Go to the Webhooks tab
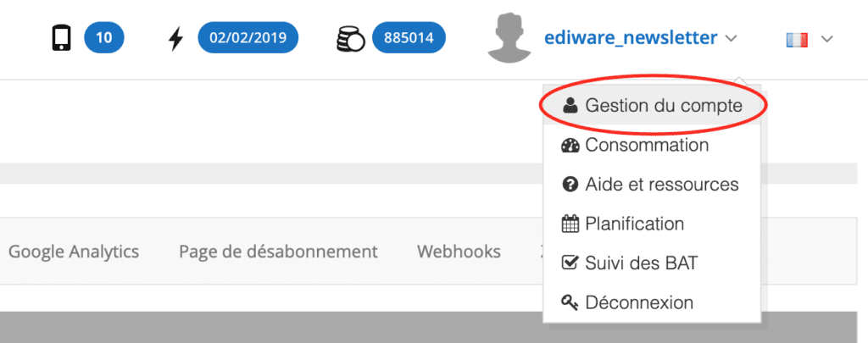 click(x=459, y=252)
